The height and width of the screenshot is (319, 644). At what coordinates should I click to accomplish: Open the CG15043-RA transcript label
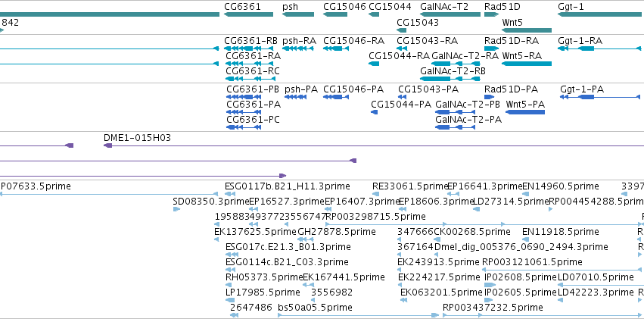(427, 41)
